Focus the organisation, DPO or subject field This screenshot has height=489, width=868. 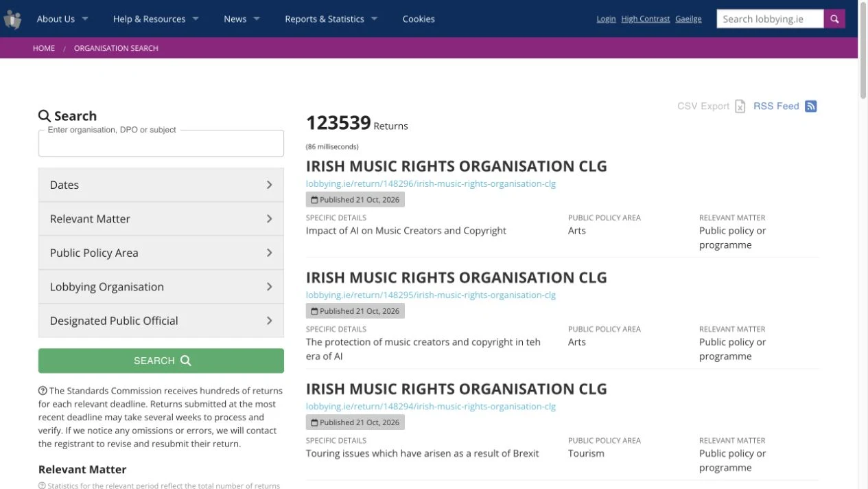(x=161, y=144)
